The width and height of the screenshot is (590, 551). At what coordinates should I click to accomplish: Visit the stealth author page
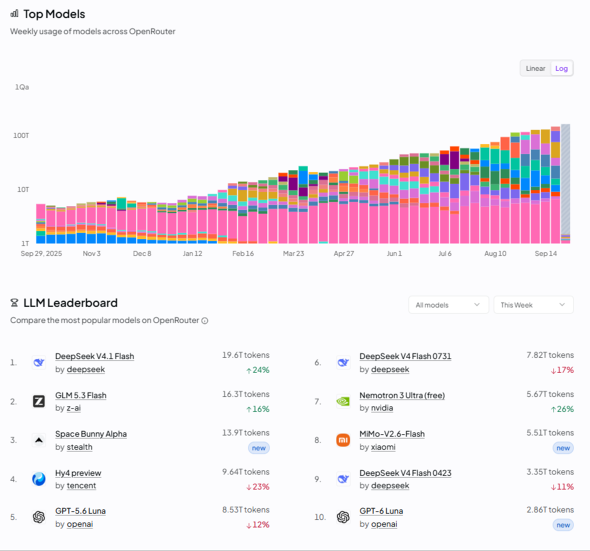79,447
